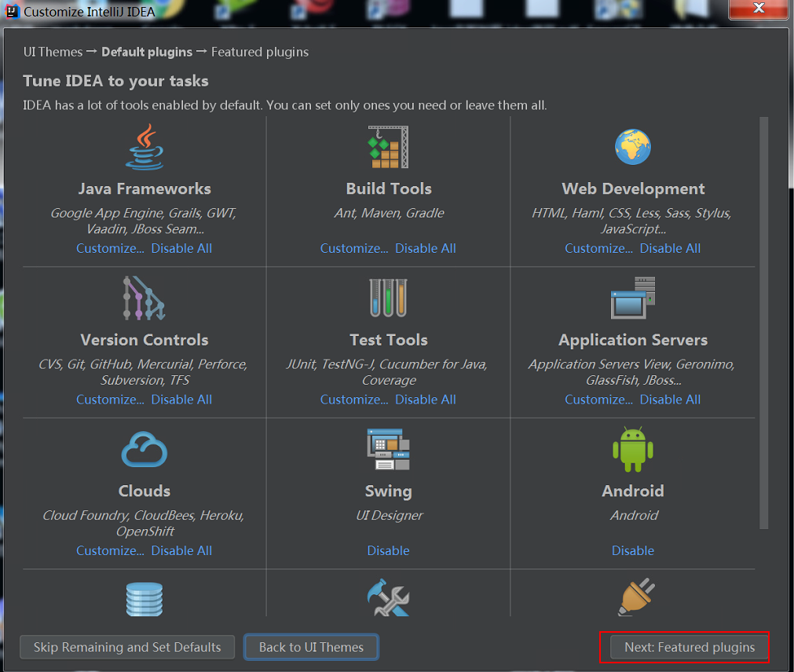Viewport: 794px width, 672px height.
Task: Open Customize for Application Servers
Action: 598,400
